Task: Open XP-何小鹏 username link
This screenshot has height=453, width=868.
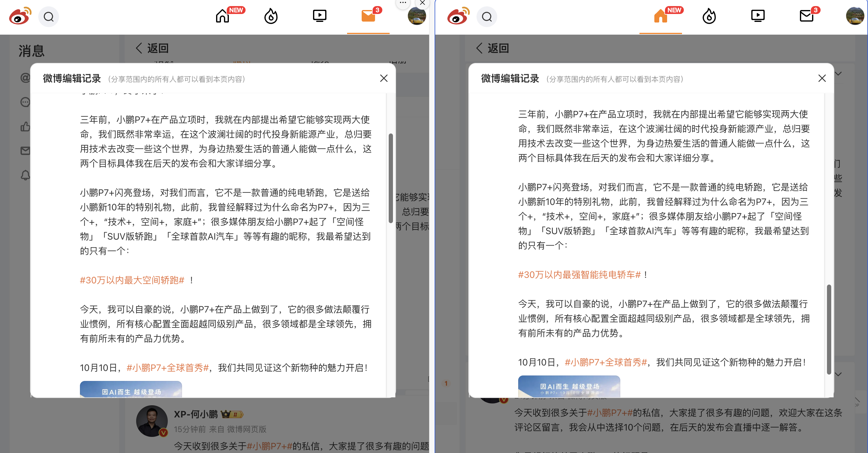Action: coord(196,414)
